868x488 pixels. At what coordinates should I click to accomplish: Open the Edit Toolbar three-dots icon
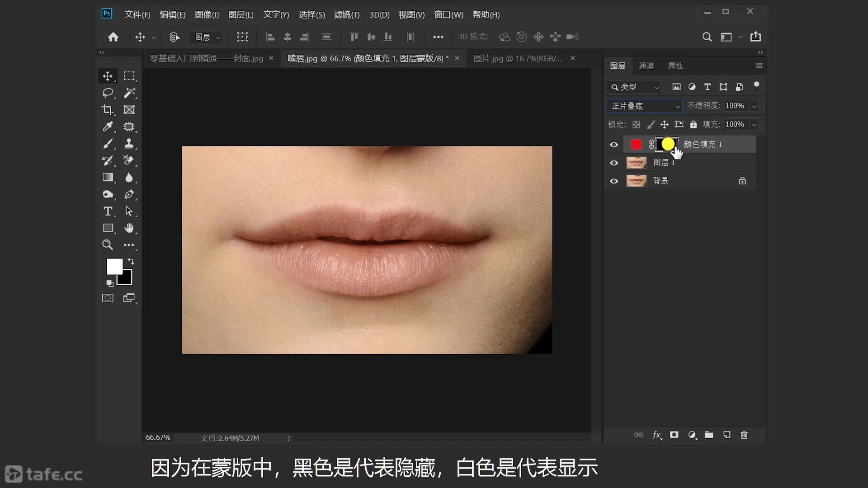click(129, 245)
